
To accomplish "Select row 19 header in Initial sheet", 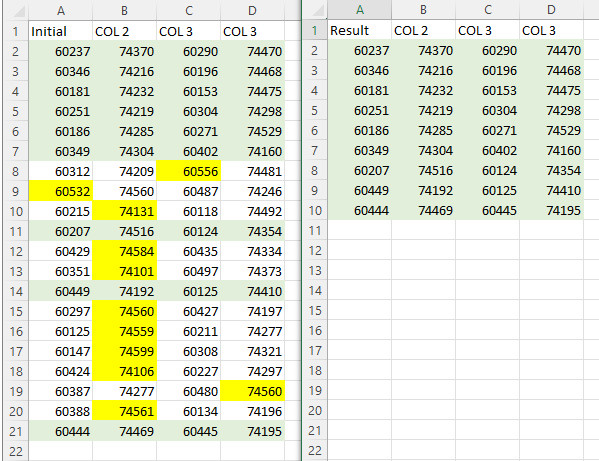I will [x=16, y=391].
